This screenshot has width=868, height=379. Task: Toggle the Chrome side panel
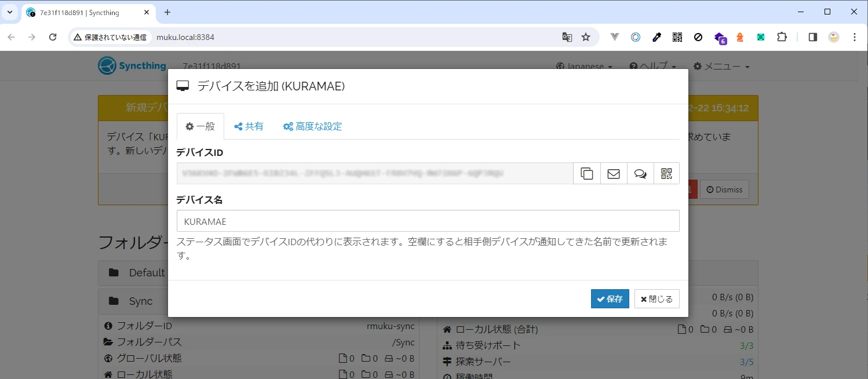812,37
